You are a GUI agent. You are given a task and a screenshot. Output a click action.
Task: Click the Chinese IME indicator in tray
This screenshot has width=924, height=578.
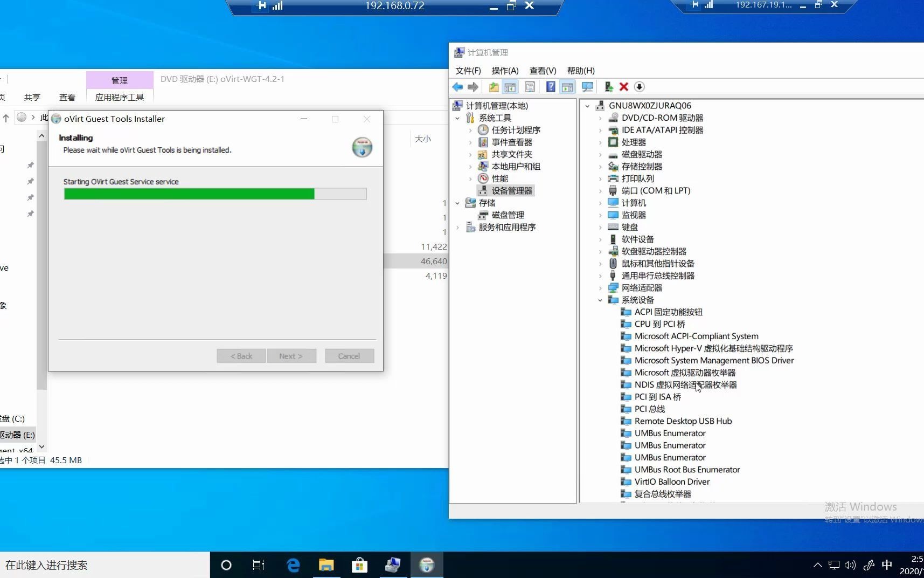[887, 565]
